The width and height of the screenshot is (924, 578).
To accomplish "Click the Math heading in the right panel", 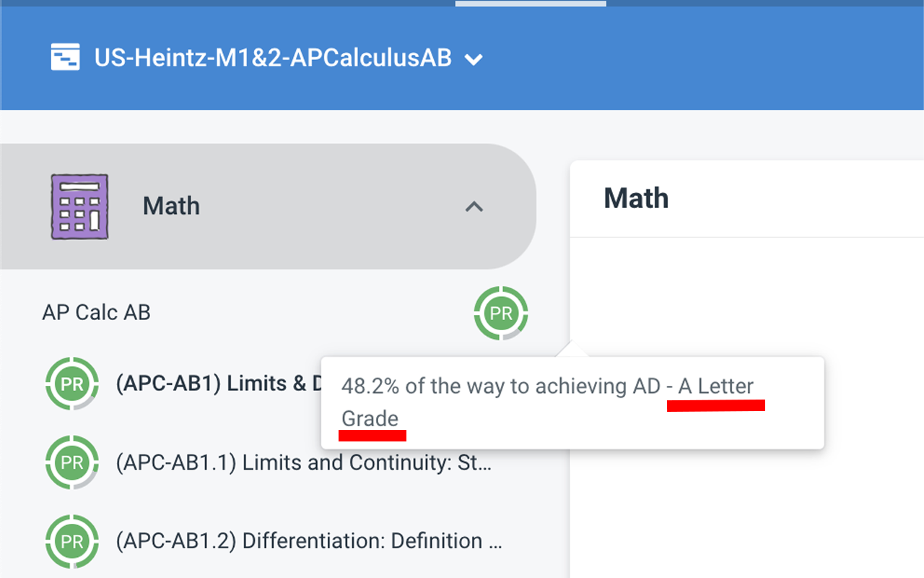I will tap(636, 199).
